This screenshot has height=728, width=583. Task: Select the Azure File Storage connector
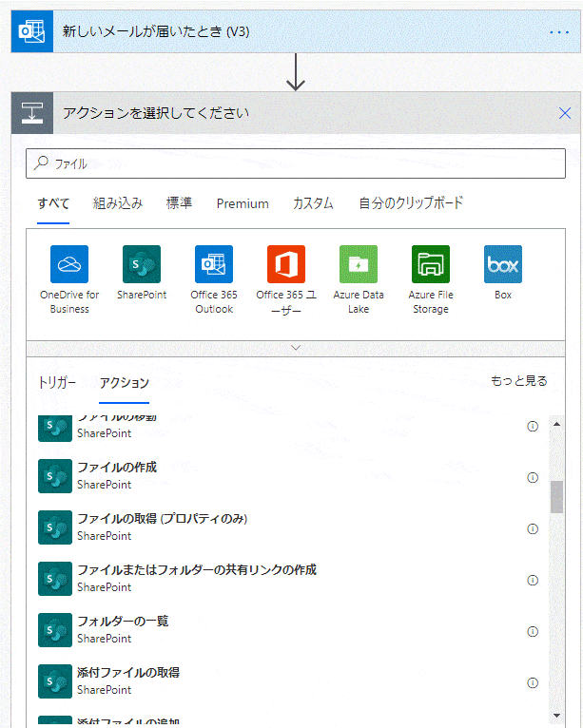431,264
